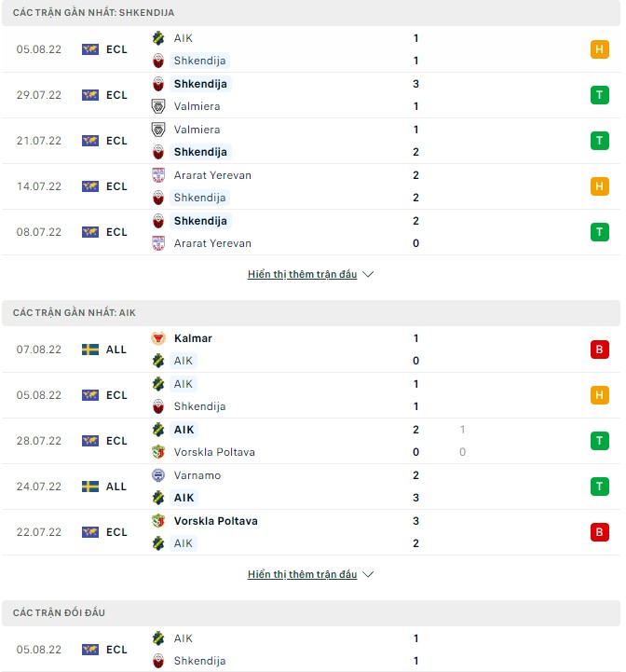Click the green T badge for the 29.07.22 match
Screen dimensions: 626x672
(x=599, y=95)
